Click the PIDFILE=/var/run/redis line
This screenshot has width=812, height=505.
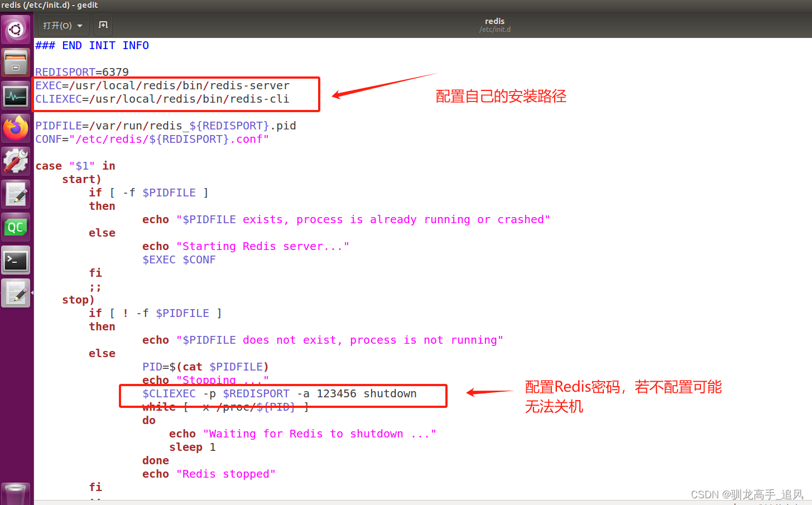(166, 126)
